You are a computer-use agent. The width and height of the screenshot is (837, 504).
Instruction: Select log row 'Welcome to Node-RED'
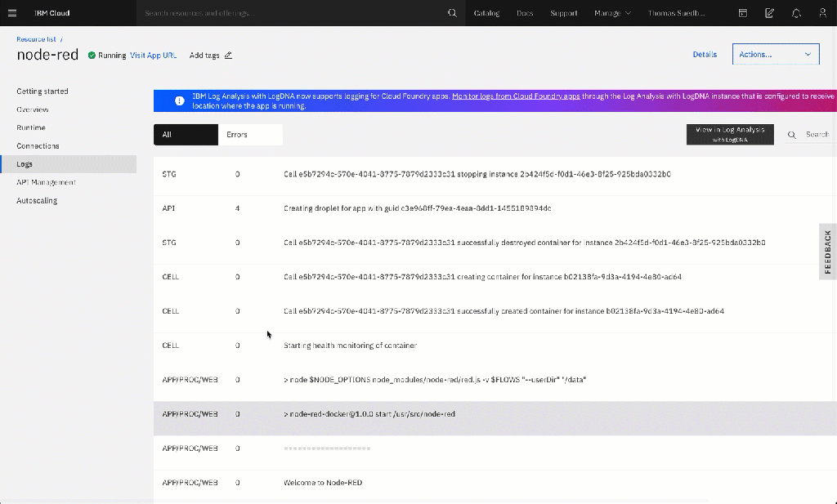pos(495,483)
